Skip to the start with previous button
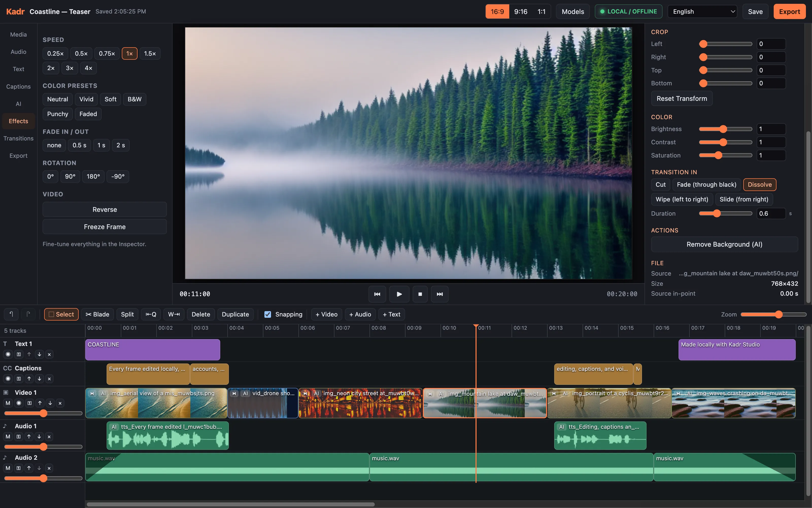The image size is (812, 508). point(377,294)
